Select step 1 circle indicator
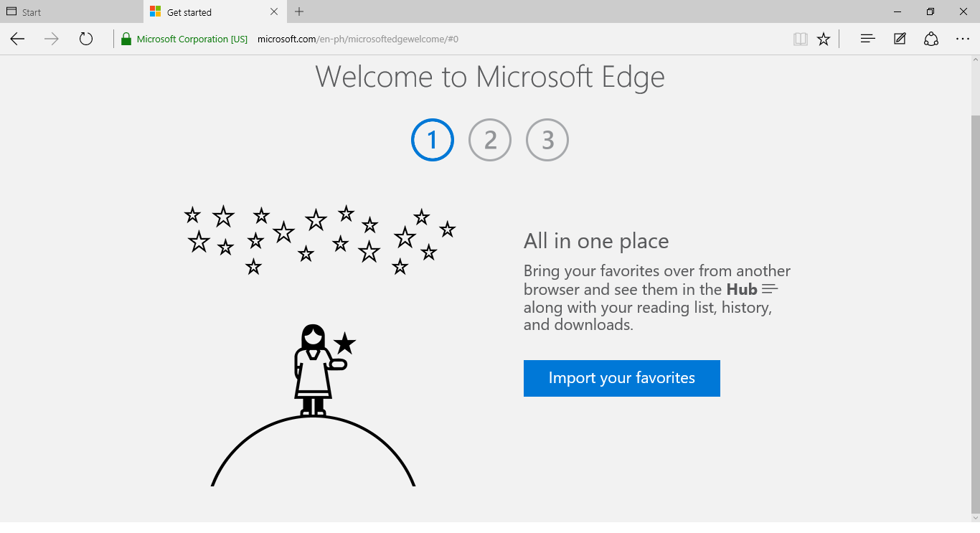Screen dimensions: 980x533 click(433, 140)
